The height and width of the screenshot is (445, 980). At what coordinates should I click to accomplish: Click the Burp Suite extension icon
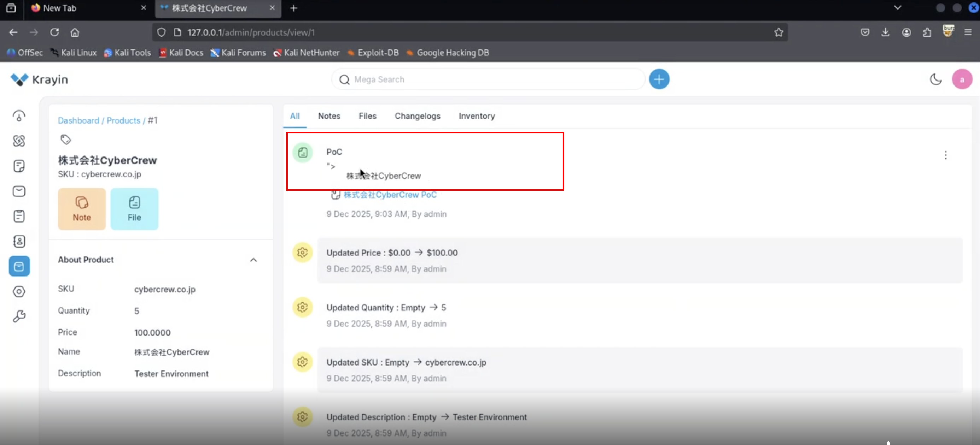coord(948,31)
